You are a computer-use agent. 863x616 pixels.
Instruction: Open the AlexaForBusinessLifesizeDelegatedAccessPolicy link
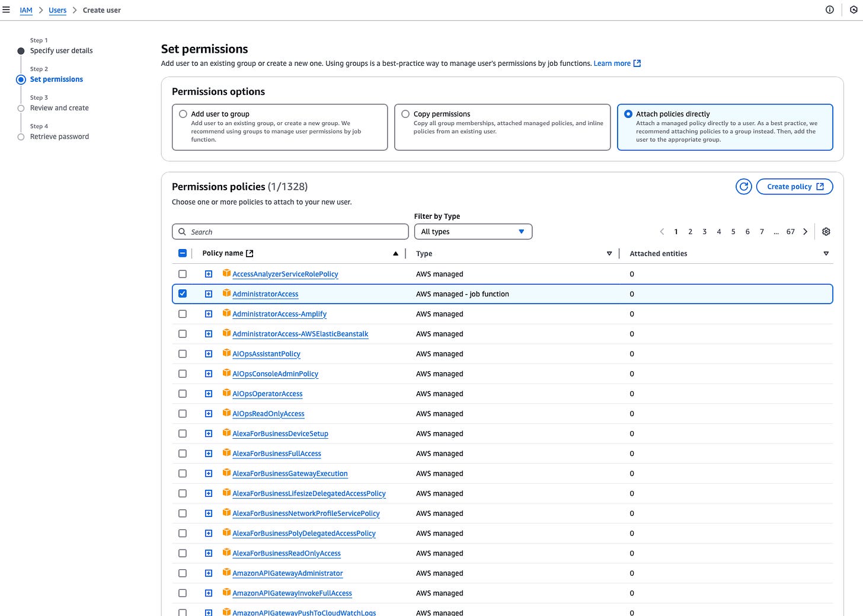309,493
